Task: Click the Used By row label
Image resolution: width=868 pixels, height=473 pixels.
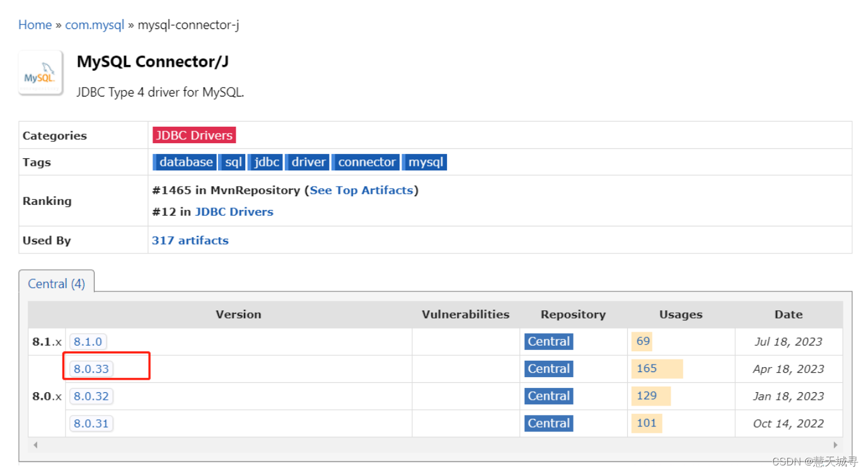Action: [47, 240]
